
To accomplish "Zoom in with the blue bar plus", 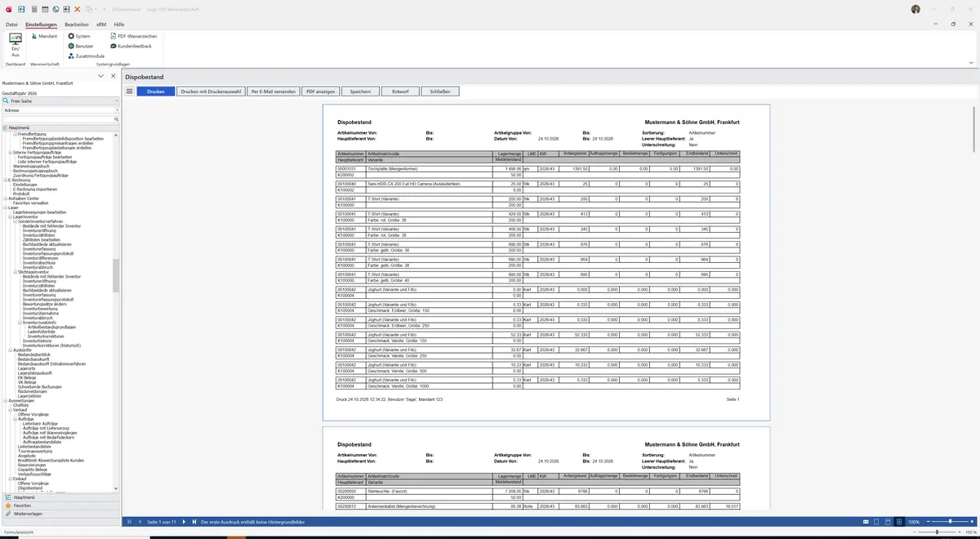I will pos(973,521).
